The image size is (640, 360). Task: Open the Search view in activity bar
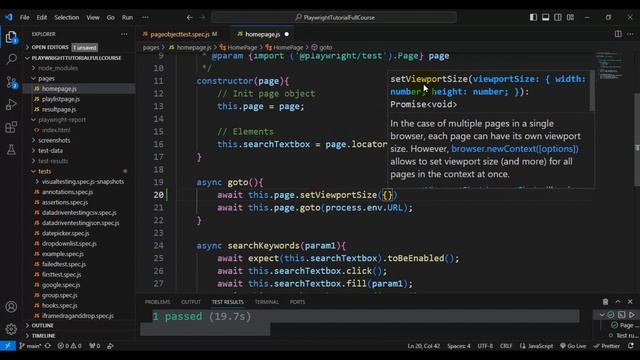tap(11, 60)
